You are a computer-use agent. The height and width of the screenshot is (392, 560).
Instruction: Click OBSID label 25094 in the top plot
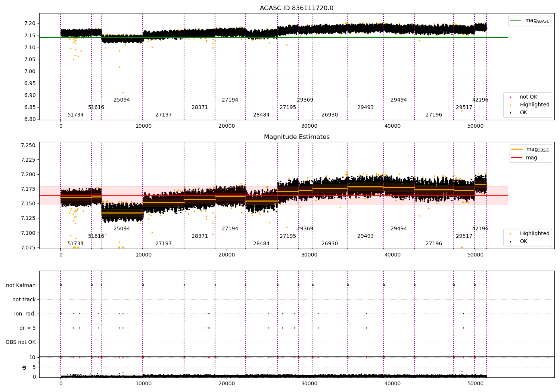coord(122,100)
